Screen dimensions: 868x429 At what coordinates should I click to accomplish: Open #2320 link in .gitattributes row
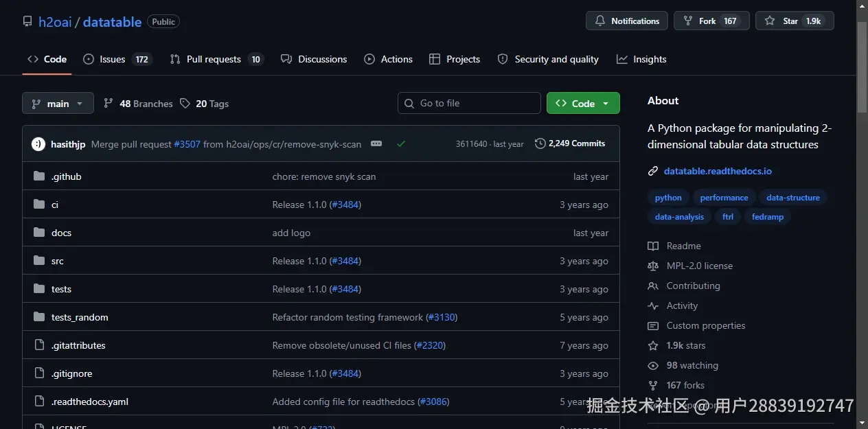point(431,345)
